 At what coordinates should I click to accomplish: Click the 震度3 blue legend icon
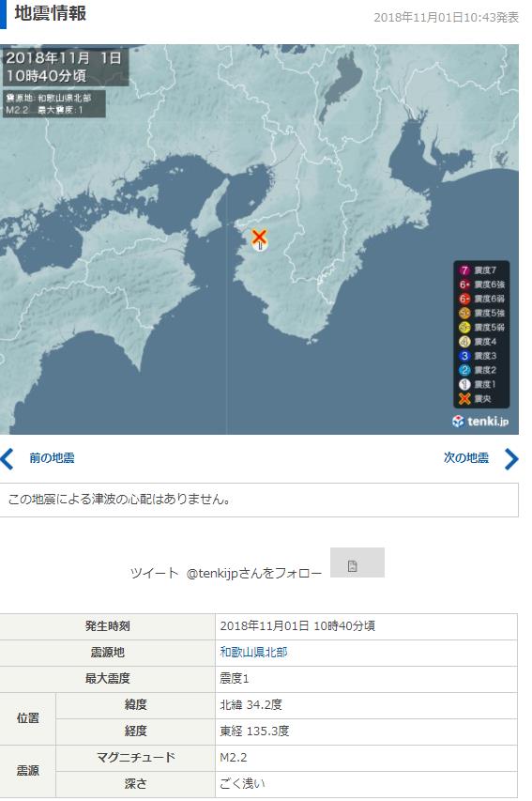click(464, 356)
